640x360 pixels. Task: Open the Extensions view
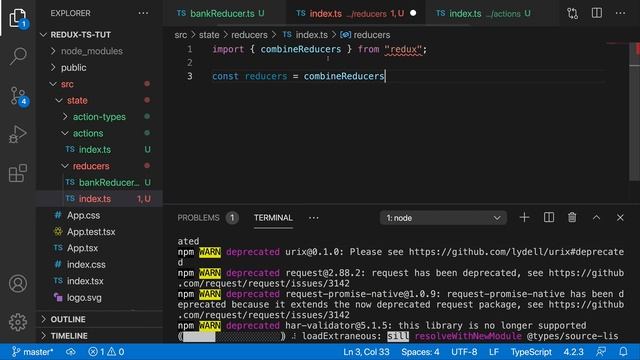tap(18, 173)
